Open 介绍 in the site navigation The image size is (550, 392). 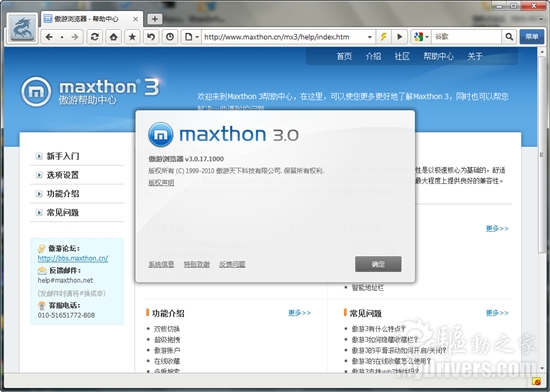coord(373,56)
